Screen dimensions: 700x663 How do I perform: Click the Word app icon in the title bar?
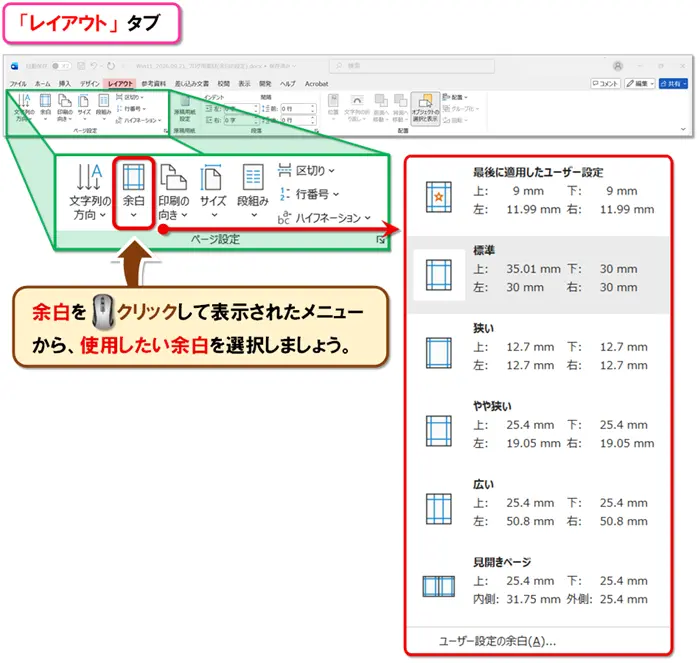click(14, 66)
